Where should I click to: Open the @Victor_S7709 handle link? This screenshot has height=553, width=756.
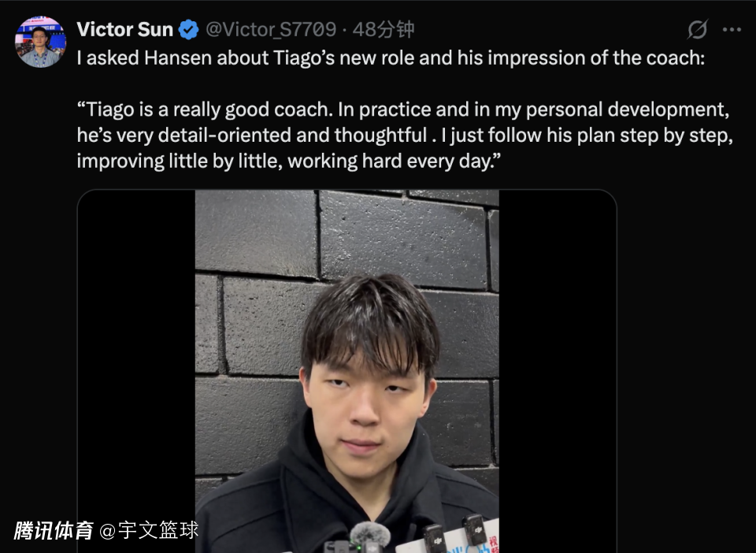[270, 30]
